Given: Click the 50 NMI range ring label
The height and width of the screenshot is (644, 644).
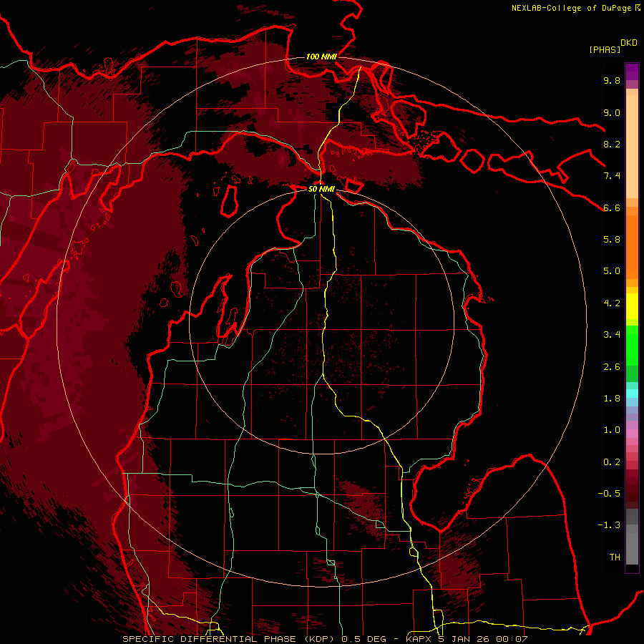Looking at the screenshot, I should [x=321, y=189].
